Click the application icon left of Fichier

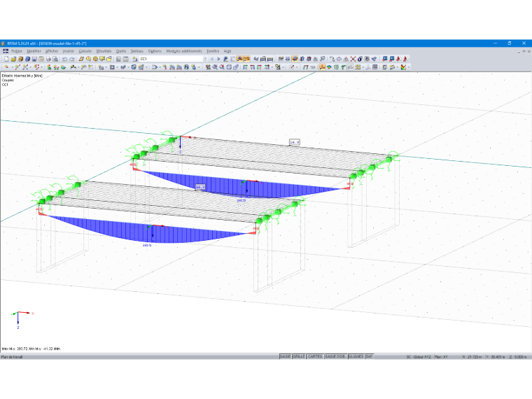[x=6, y=51]
